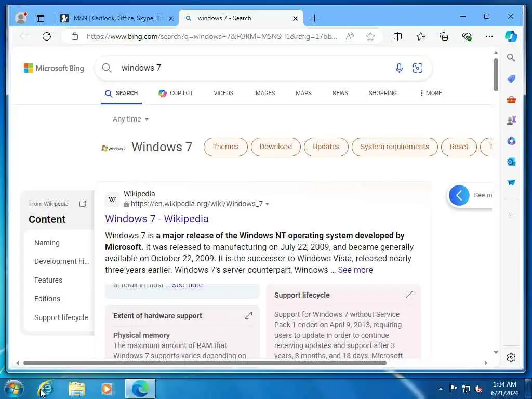Click horizontal scrollbar thumb
532x399 pixels.
[x=205, y=363]
